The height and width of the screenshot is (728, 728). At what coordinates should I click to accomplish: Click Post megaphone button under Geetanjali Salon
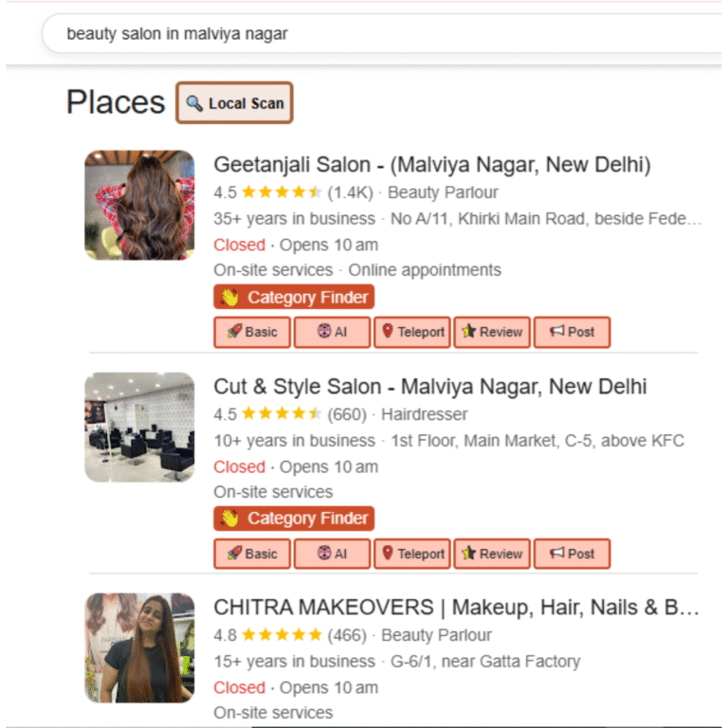571,332
